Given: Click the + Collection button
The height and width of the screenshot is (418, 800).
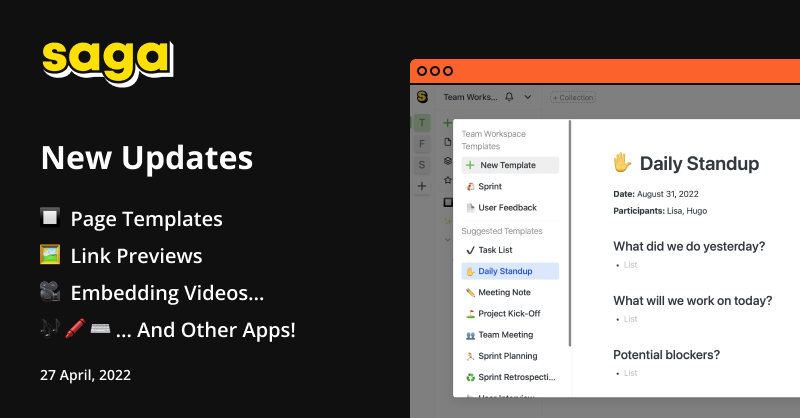Looking at the screenshot, I should point(573,97).
